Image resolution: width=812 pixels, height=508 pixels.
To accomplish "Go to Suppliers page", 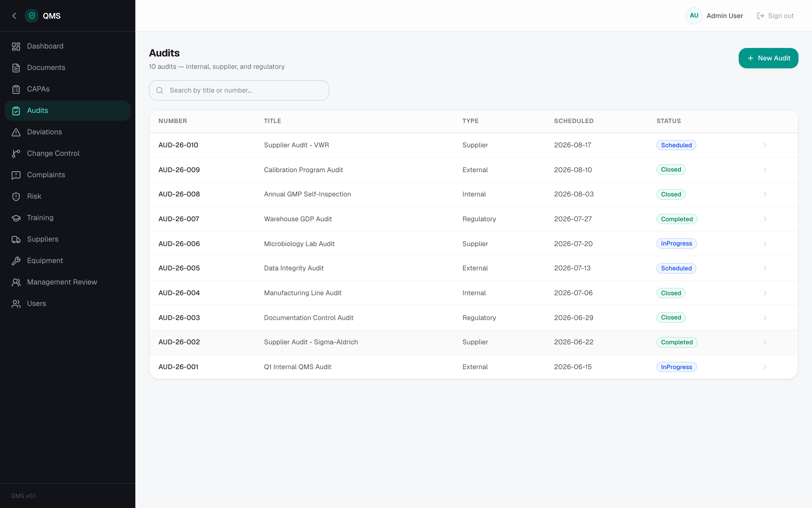I will tap(67, 239).
